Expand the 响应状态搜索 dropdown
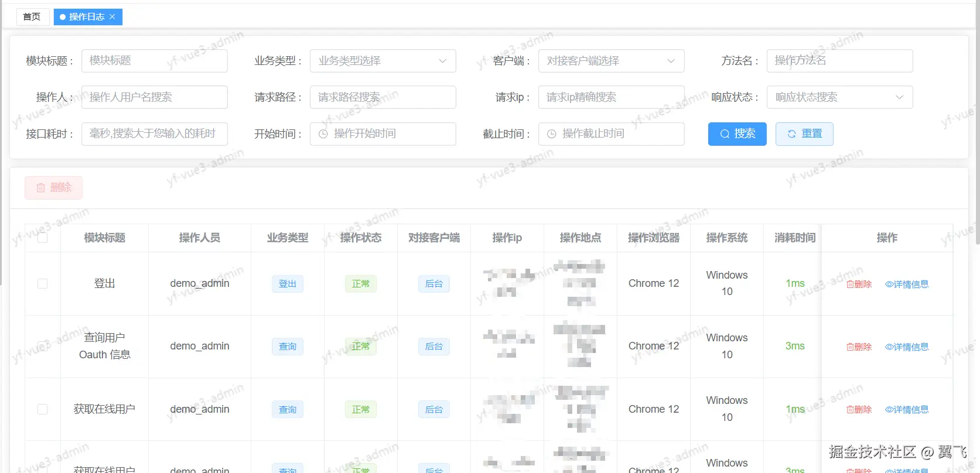 point(839,97)
